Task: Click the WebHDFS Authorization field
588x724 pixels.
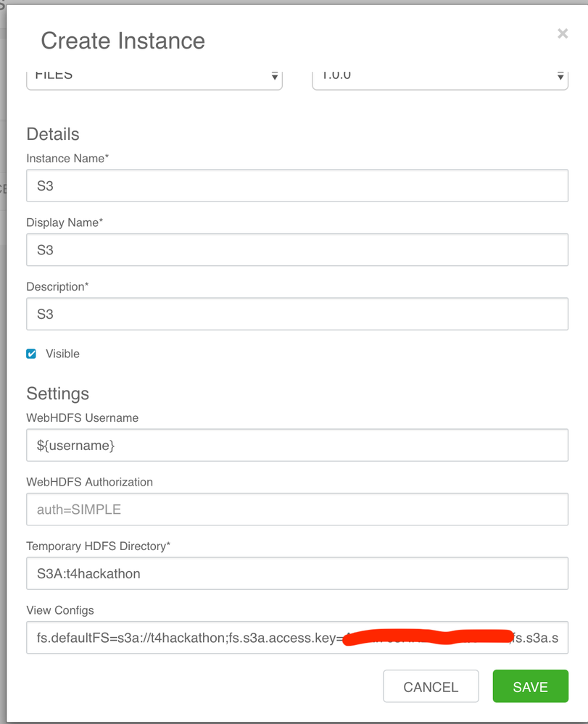Action: coord(297,509)
